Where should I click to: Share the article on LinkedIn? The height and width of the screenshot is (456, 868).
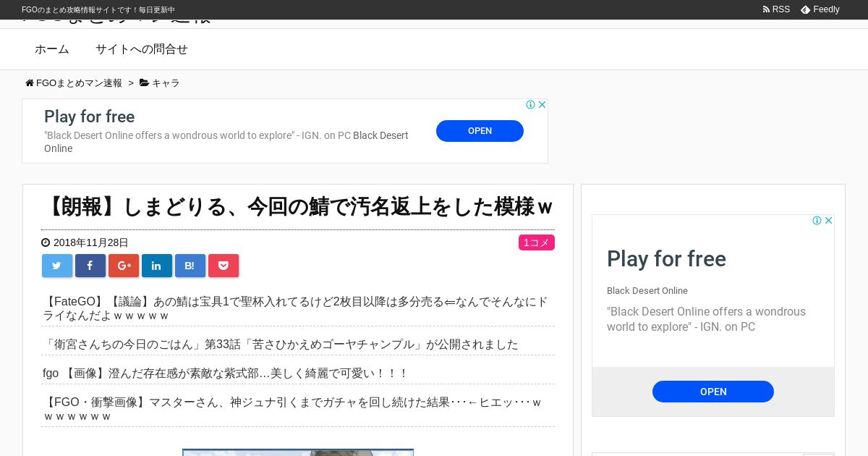coord(157,266)
